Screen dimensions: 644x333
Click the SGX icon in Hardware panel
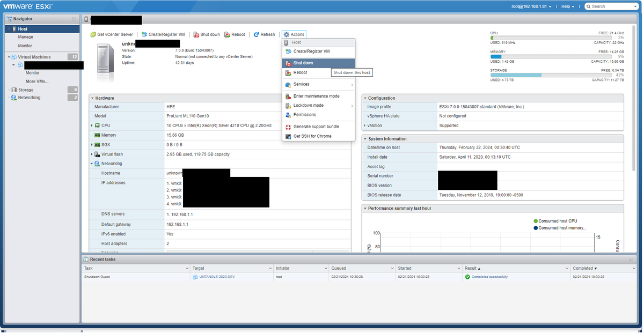97,145
